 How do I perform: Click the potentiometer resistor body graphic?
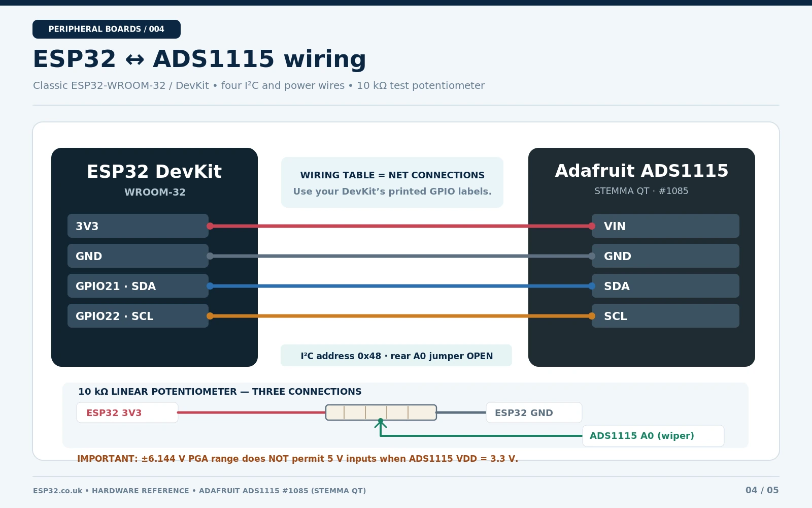tap(381, 412)
